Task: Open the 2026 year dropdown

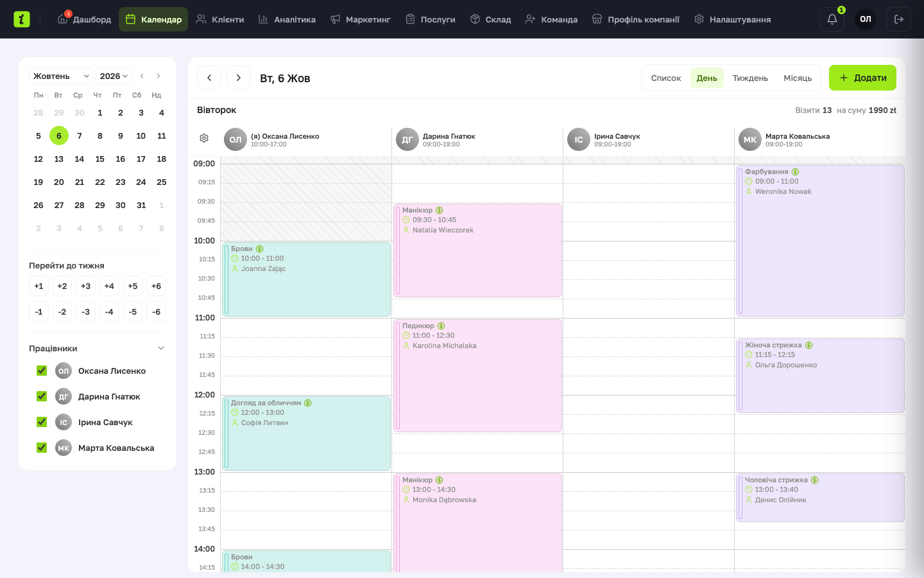Action: (114, 76)
